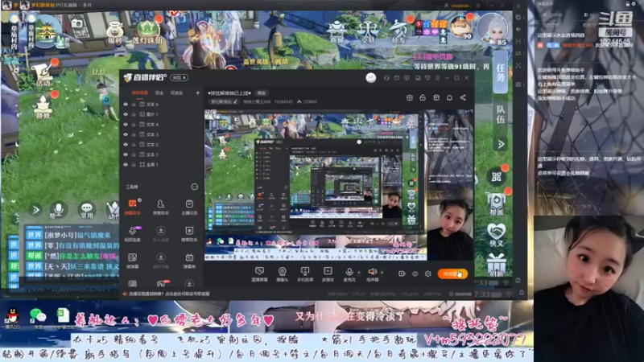Open the 侠义 icon in game
644x362 pixels.
tap(496, 235)
